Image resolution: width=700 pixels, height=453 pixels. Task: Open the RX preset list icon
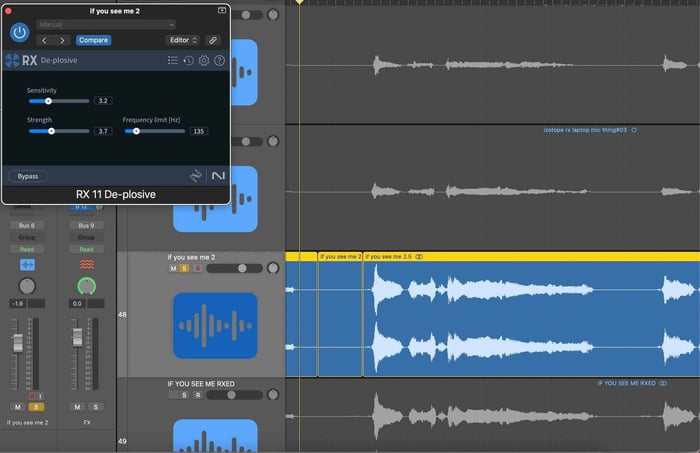pos(173,60)
